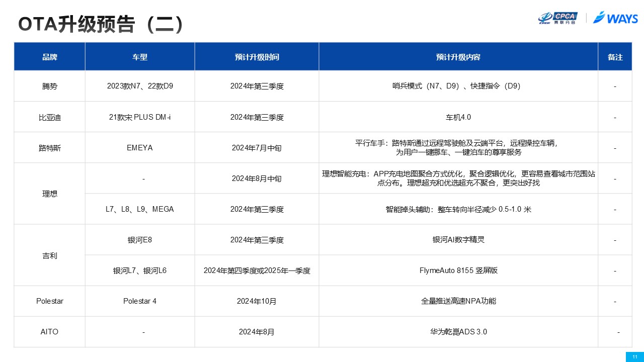Screen dimensions: 644x362
Task: Select the 预计升级时间 column header
Action: [x=257, y=57]
